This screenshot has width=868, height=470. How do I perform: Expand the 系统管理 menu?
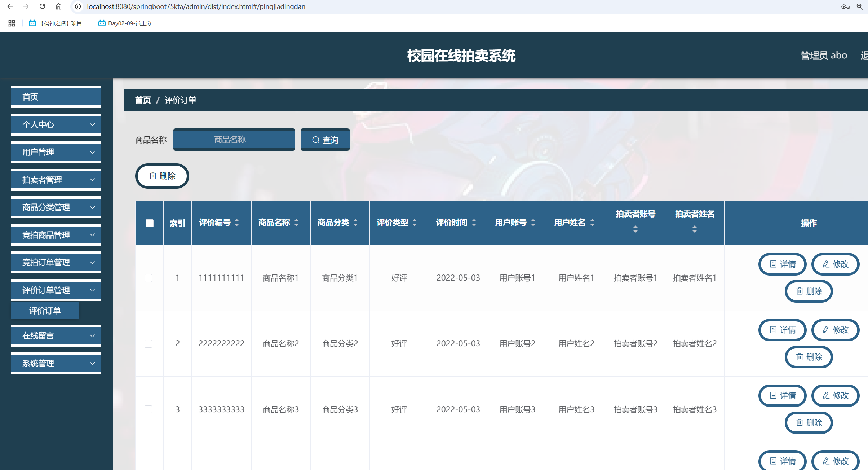pos(56,363)
